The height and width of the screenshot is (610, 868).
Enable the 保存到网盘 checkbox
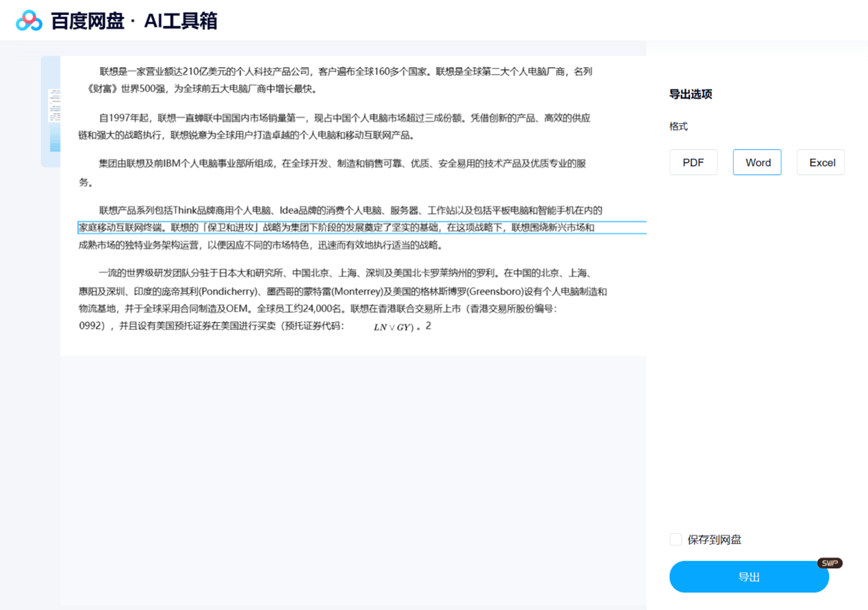point(676,539)
